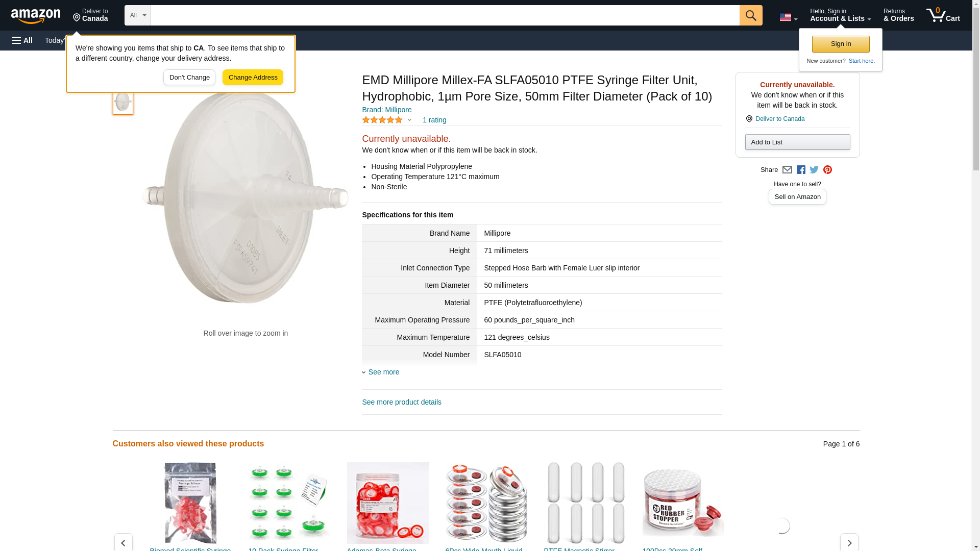Click the magnifying glass search button
This screenshot has width=980, height=551.
tap(750, 15)
